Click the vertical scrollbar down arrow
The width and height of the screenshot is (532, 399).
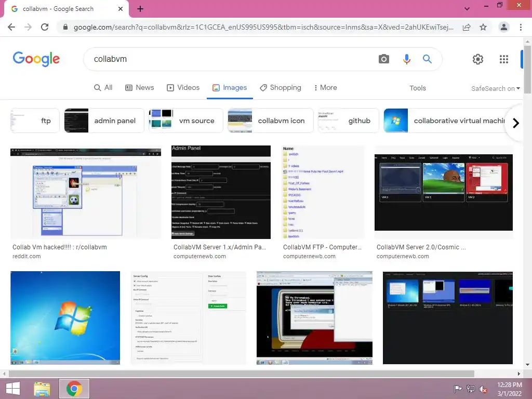click(x=527, y=365)
